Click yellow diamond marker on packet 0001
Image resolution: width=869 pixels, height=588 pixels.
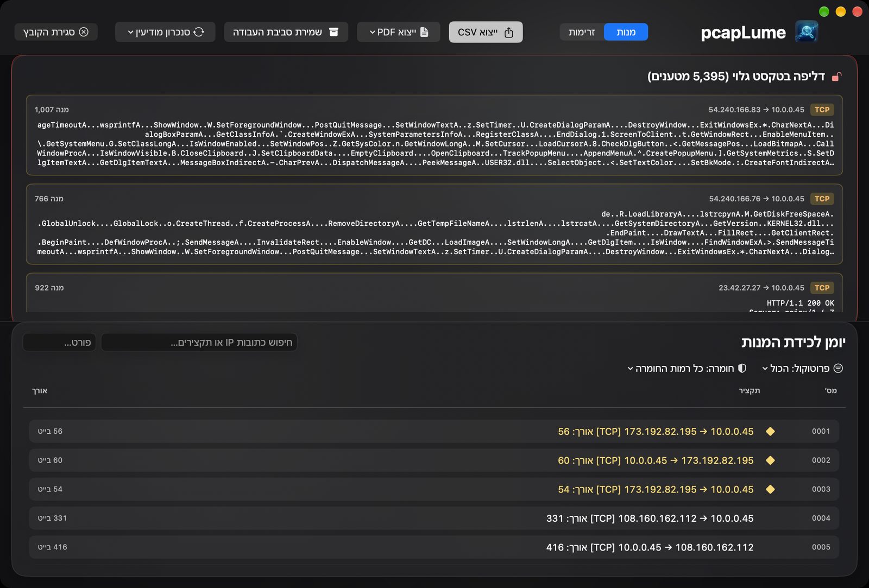(x=770, y=432)
